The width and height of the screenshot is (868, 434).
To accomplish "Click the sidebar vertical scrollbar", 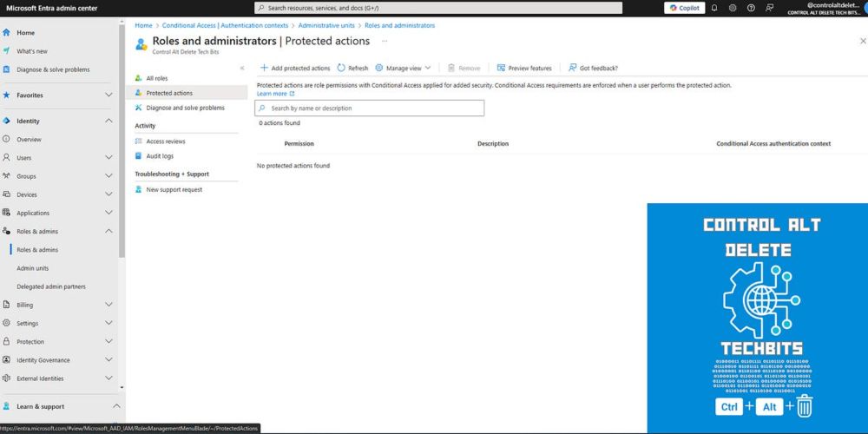I will pyautogui.click(x=122, y=141).
